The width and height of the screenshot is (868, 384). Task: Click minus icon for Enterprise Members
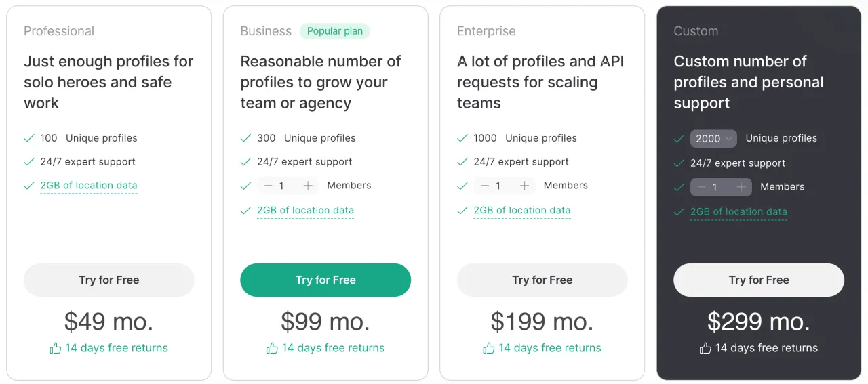pyautogui.click(x=485, y=186)
